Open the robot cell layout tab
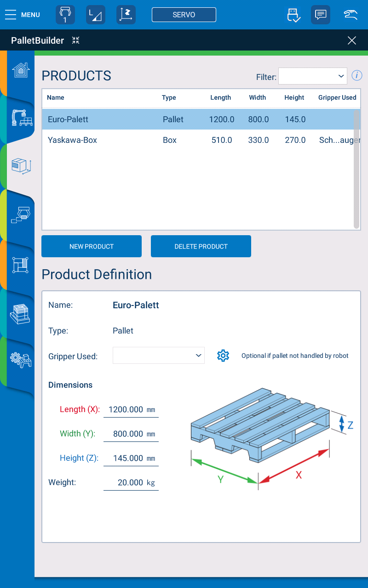The width and height of the screenshot is (368, 588). coord(22,118)
